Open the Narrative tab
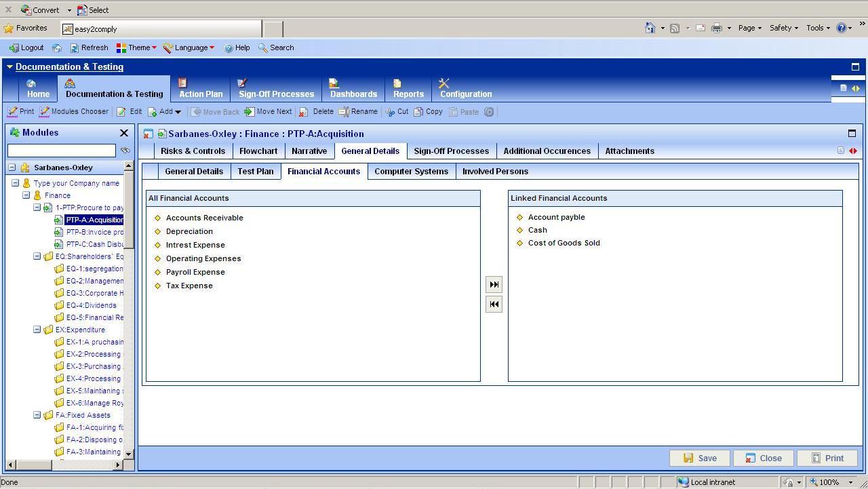868x489 pixels. (x=309, y=151)
